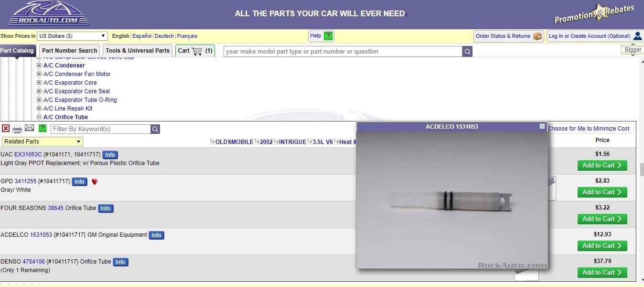The width and height of the screenshot is (644, 287).
Task: Expand A/C Evaporator Core node
Action: pos(39,83)
